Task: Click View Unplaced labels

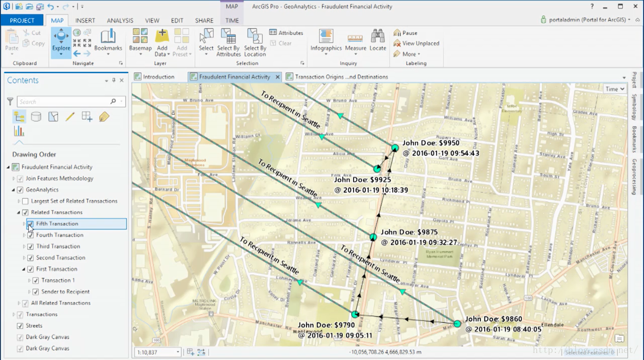Action: coord(417,43)
